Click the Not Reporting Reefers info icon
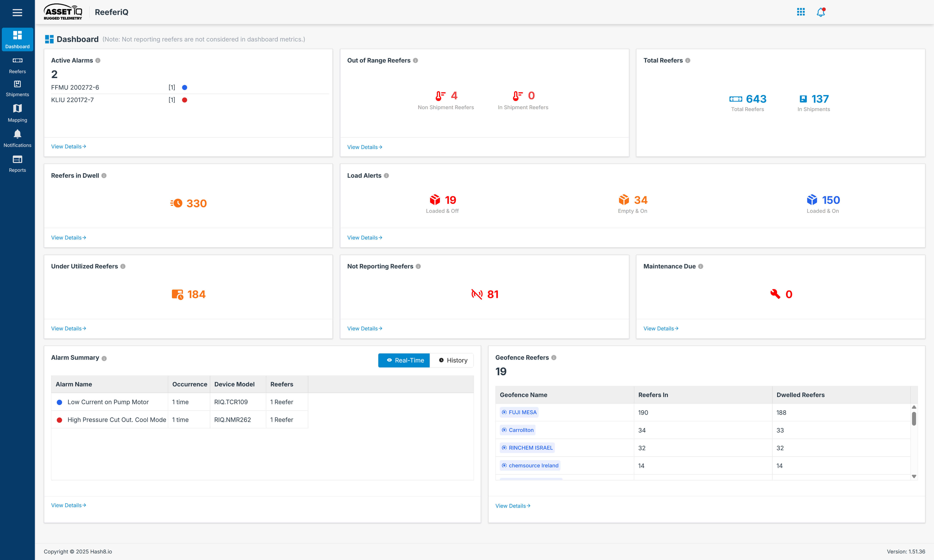Image resolution: width=934 pixels, height=560 pixels. tap(418, 266)
